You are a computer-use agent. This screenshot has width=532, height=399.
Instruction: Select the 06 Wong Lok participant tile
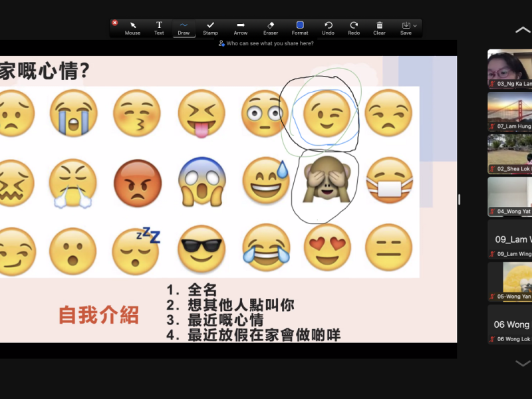coord(509,325)
